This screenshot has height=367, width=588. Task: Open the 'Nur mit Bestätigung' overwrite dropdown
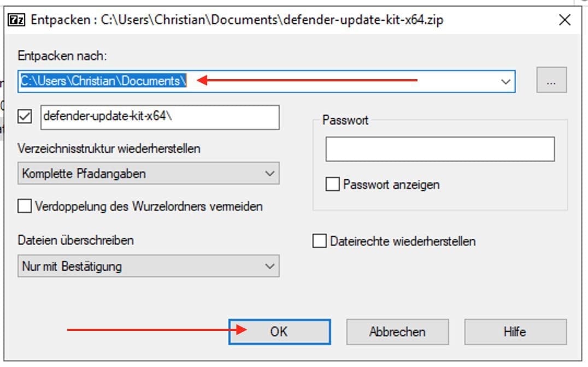pyautogui.click(x=148, y=267)
